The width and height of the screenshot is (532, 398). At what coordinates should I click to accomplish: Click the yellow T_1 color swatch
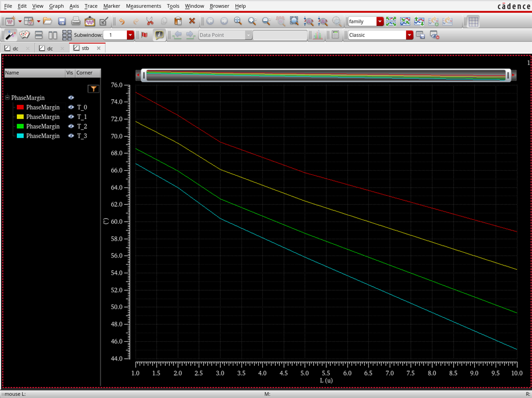tap(20, 117)
